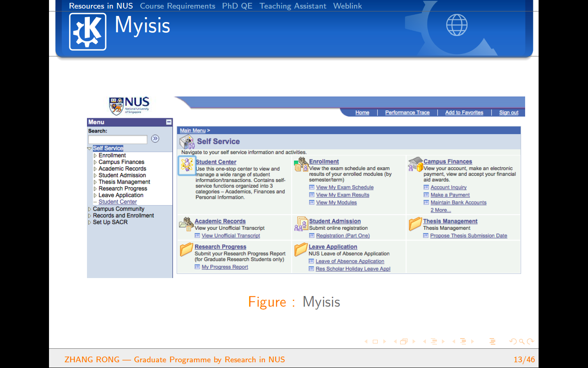Expand the Campus Community menu node

90,209
